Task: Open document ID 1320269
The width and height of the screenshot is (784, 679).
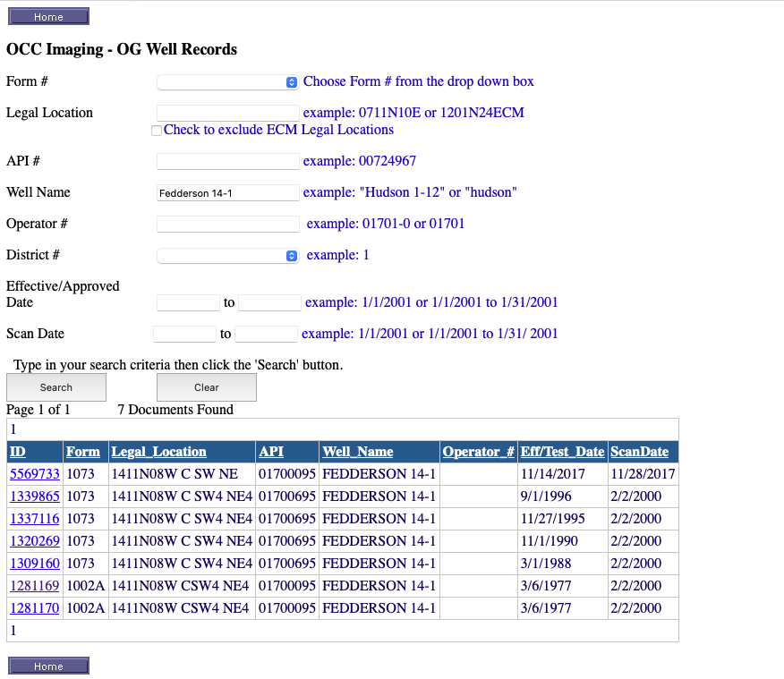Action: point(35,540)
